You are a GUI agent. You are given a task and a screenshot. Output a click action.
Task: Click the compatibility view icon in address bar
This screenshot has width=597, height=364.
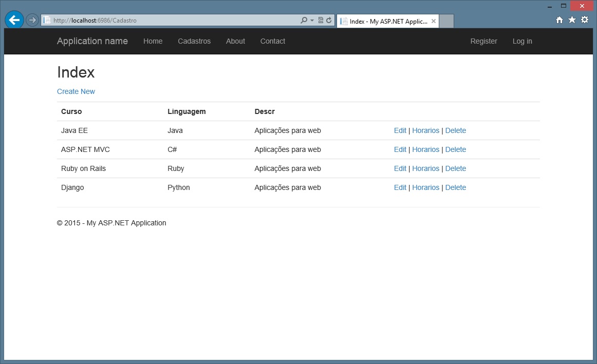[x=321, y=21]
